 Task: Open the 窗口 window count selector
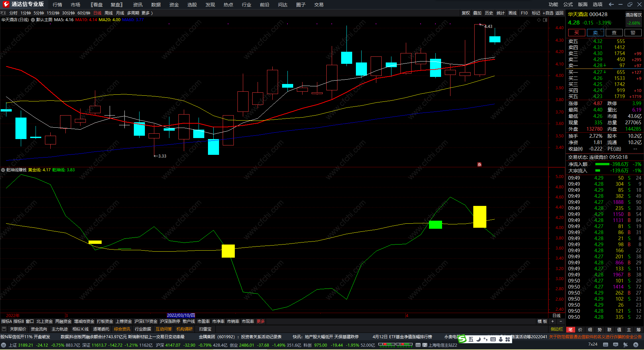(x=30, y=321)
